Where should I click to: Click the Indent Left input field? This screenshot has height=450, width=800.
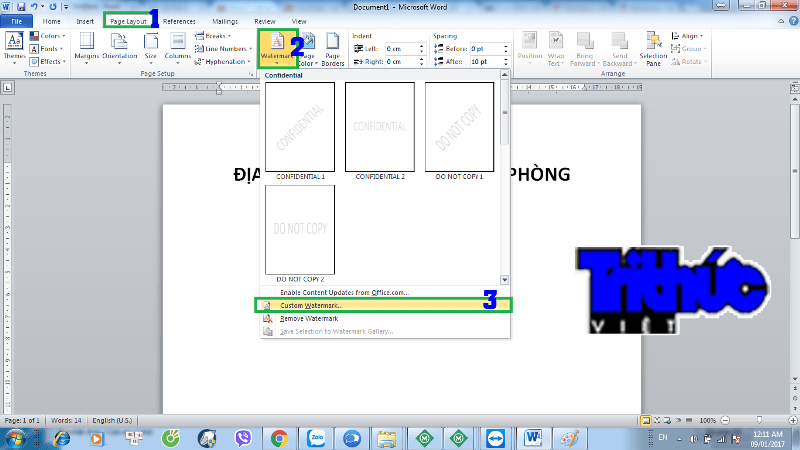coord(402,48)
